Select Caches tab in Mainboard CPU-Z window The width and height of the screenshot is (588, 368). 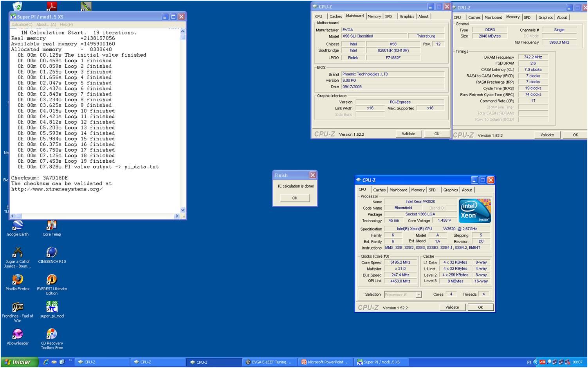[335, 16]
